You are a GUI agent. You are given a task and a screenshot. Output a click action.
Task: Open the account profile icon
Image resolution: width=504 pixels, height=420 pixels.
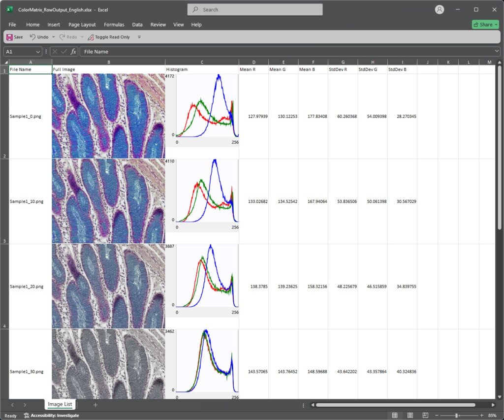coord(440,9)
